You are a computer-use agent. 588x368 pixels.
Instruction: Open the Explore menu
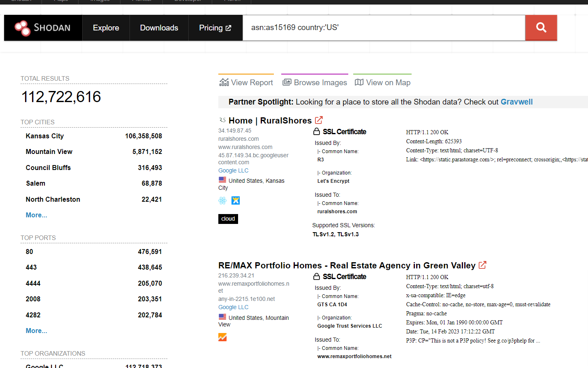click(106, 28)
